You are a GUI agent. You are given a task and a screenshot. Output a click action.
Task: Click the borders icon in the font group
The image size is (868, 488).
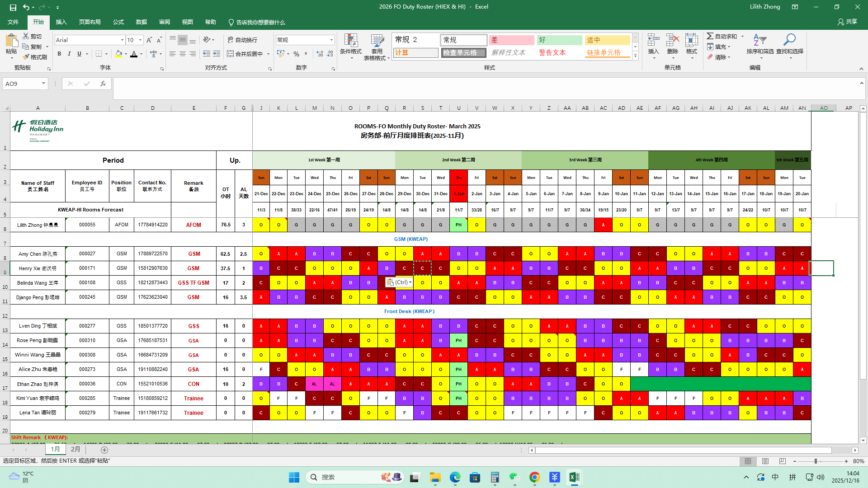(99, 54)
